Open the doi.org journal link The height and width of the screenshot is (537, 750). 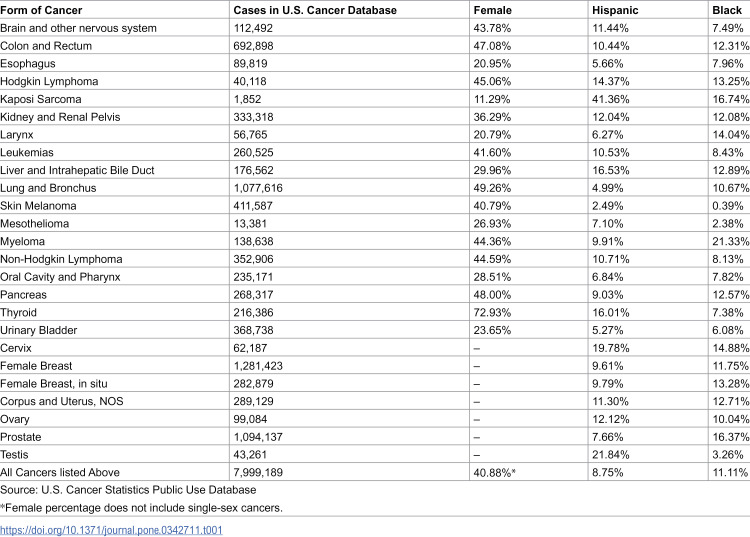pos(111,530)
